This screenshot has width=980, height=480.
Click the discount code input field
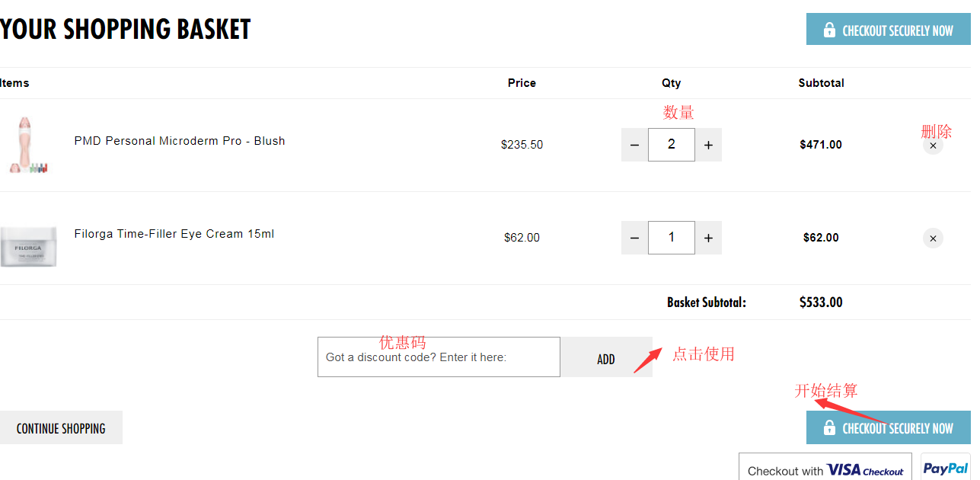tap(439, 357)
